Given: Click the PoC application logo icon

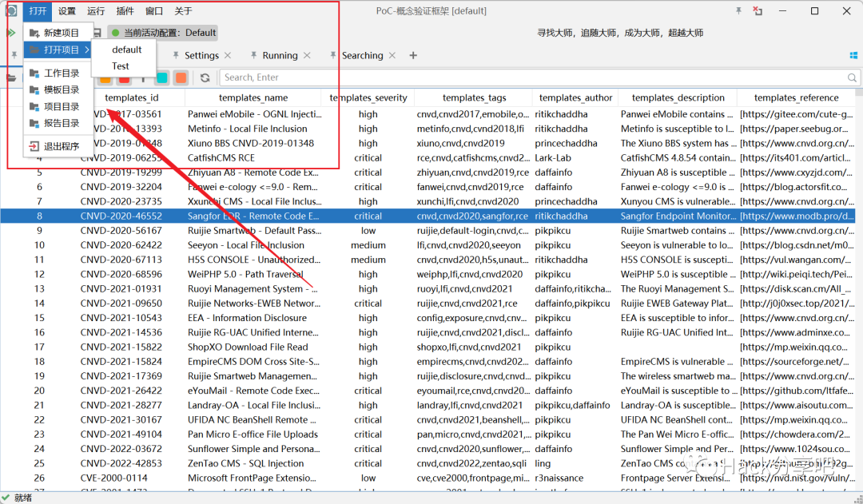Looking at the screenshot, I should pos(11,10).
